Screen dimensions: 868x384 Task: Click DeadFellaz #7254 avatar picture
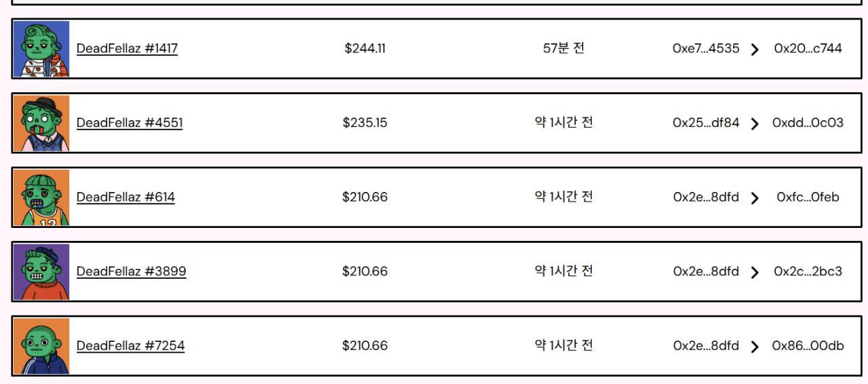[41, 346]
